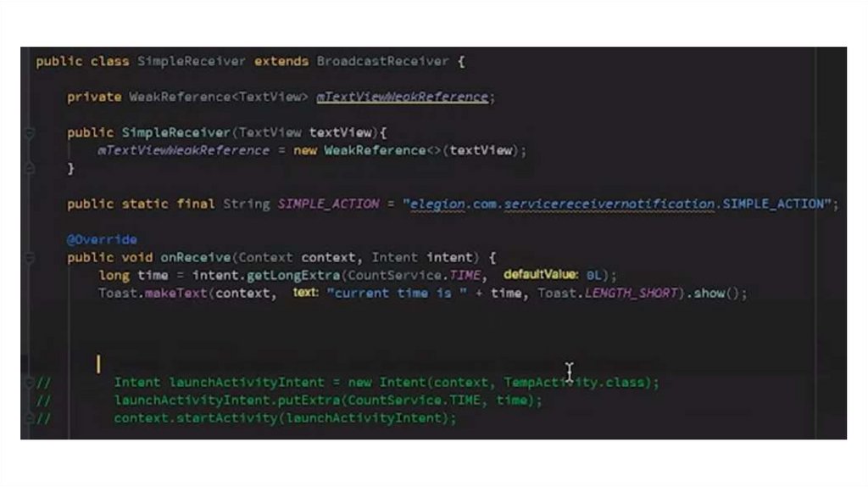Collapse the onReceive method fold marker

pos(30,258)
